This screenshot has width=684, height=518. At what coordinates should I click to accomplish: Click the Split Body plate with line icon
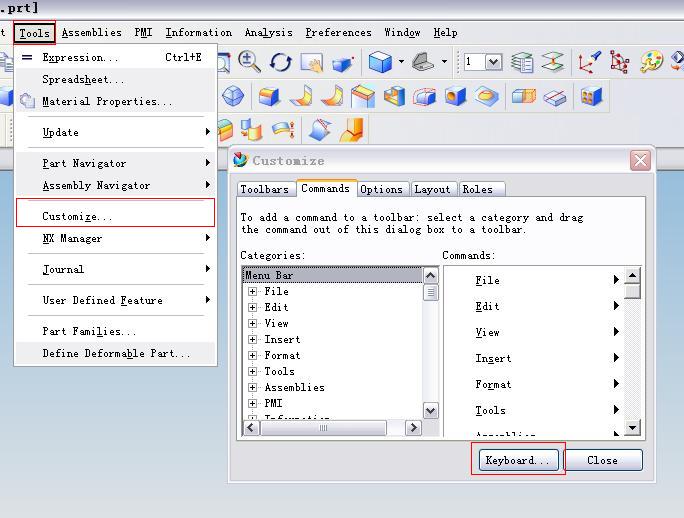[554, 97]
